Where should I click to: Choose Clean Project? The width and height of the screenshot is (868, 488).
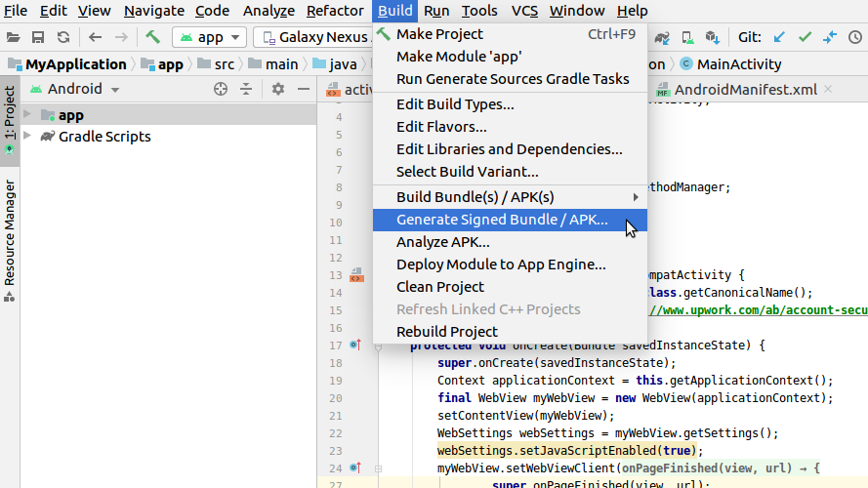click(510, 287)
